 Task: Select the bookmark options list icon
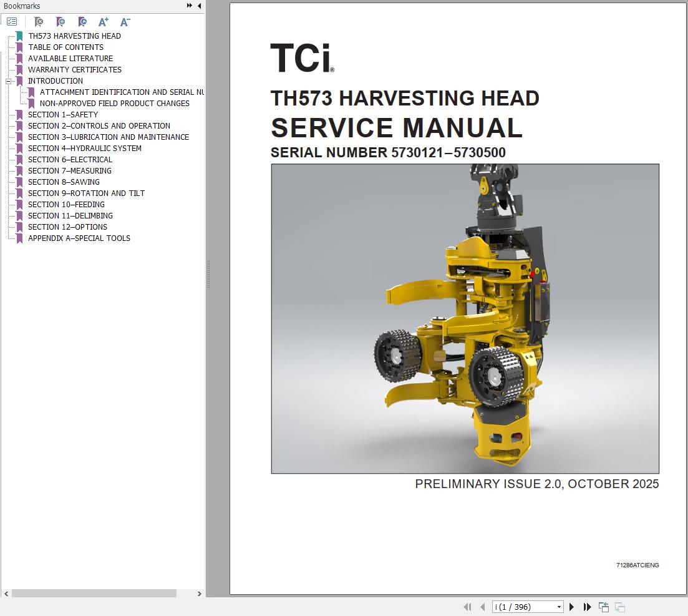click(11, 21)
